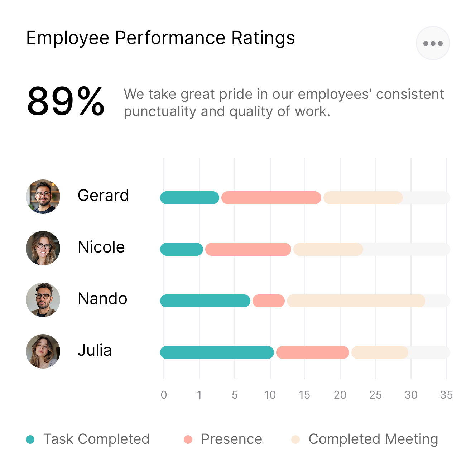Select Julia's pink Presence bar
Screen dimensions: 476x476
[x=312, y=352]
